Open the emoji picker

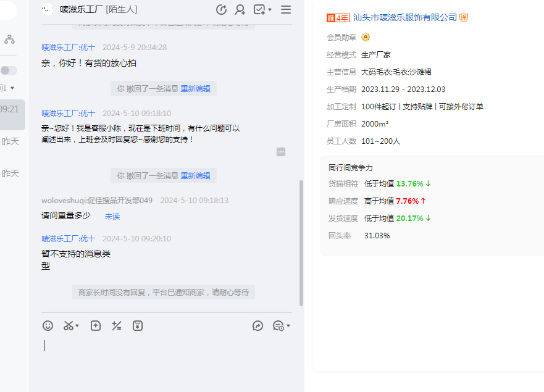pos(48,326)
